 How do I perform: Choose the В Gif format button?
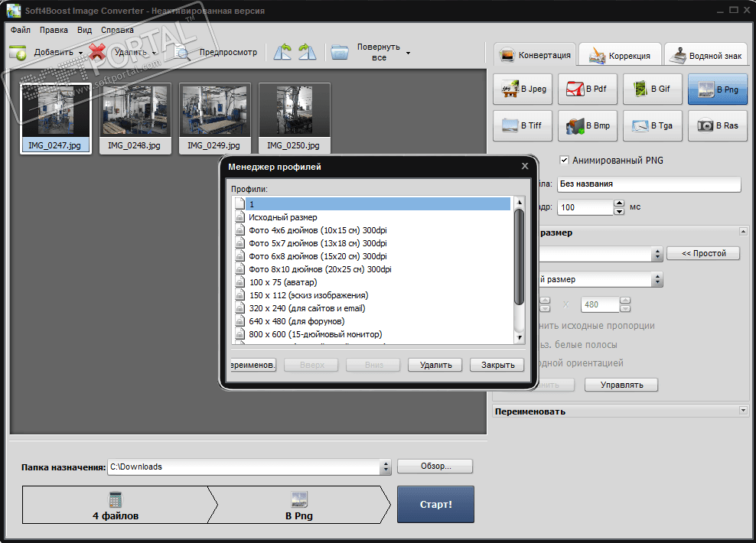click(x=653, y=89)
